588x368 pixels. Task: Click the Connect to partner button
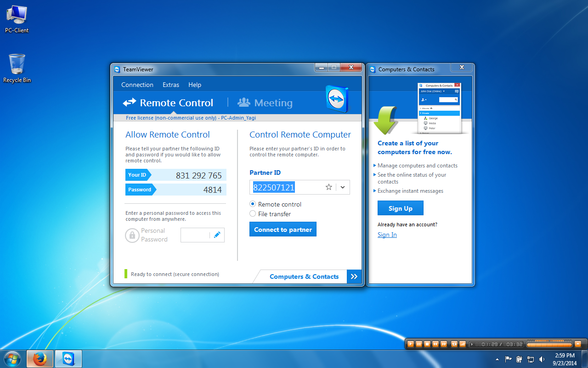coord(283,229)
